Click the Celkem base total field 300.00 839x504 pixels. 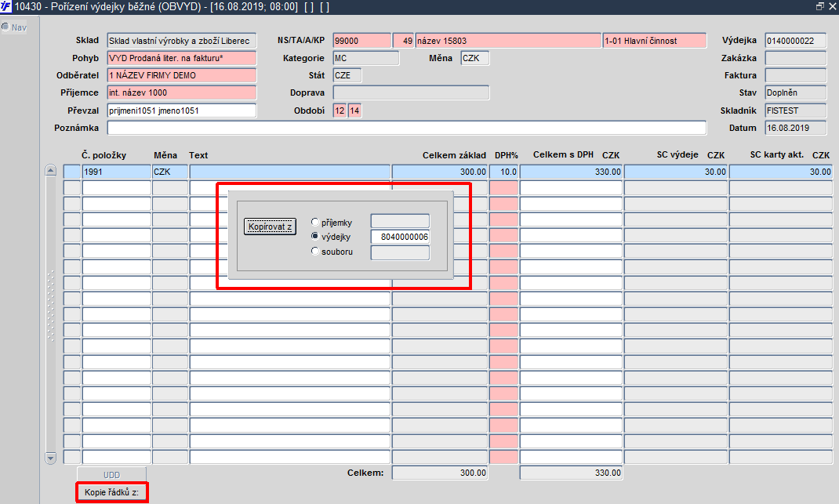pyautogui.click(x=440, y=473)
